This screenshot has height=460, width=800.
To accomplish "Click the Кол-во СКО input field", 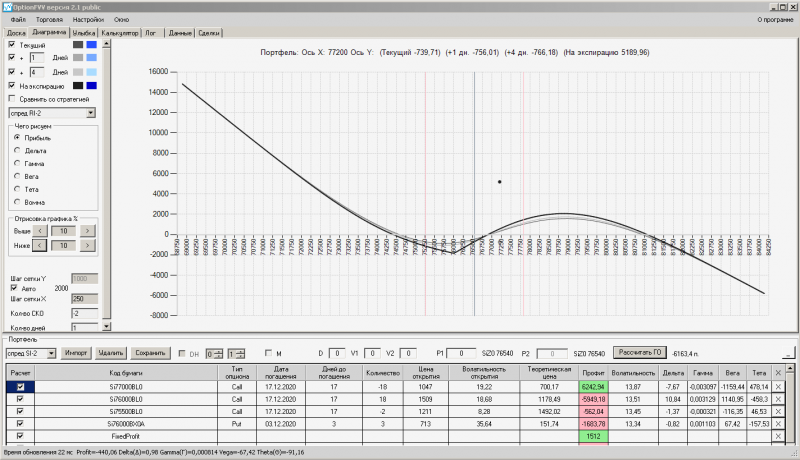I will [84, 314].
